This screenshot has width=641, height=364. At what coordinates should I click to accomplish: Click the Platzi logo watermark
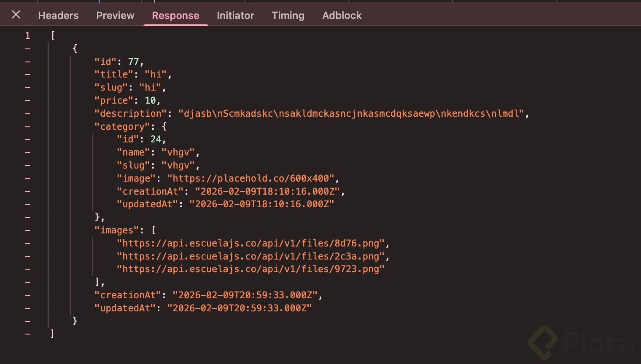[581, 341]
